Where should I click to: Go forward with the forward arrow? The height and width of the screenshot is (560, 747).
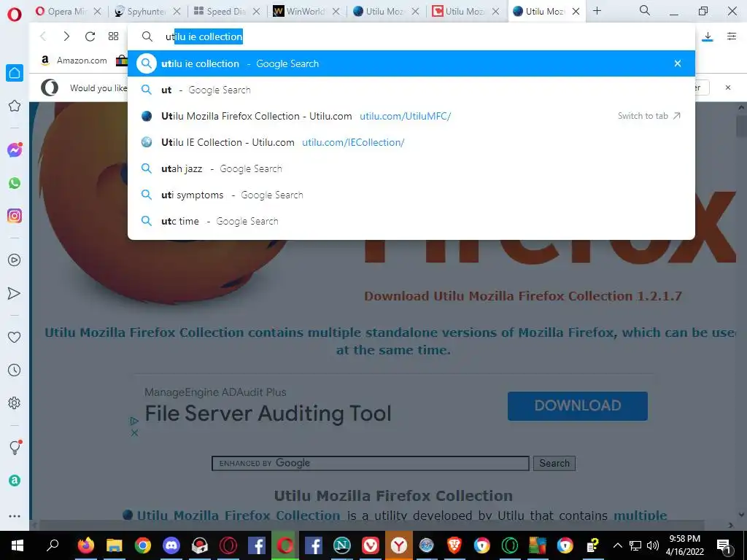[66, 36]
